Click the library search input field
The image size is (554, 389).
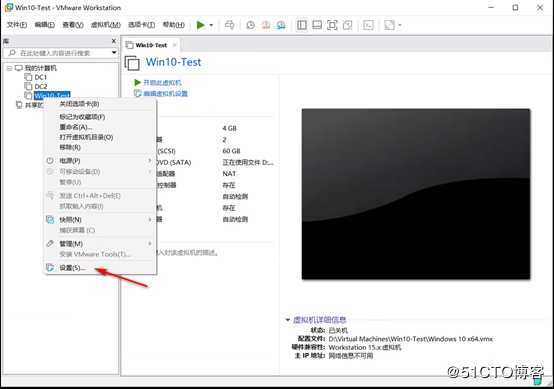click(x=57, y=53)
